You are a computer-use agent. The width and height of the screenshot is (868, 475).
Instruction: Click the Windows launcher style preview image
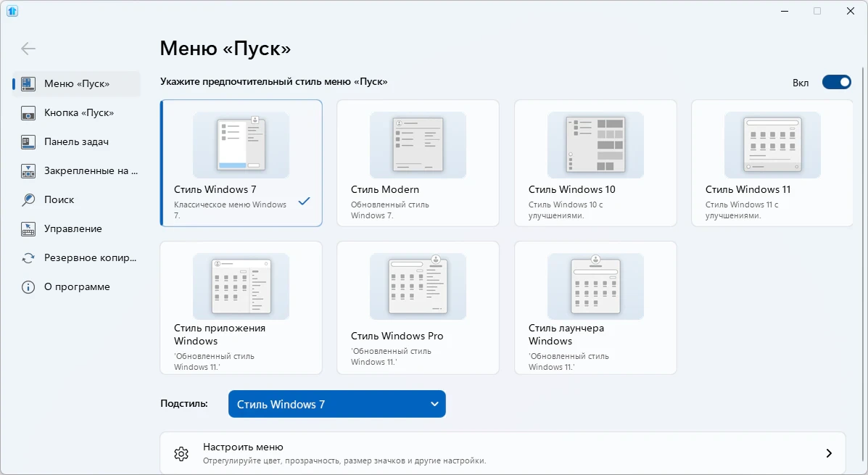coord(595,286)
